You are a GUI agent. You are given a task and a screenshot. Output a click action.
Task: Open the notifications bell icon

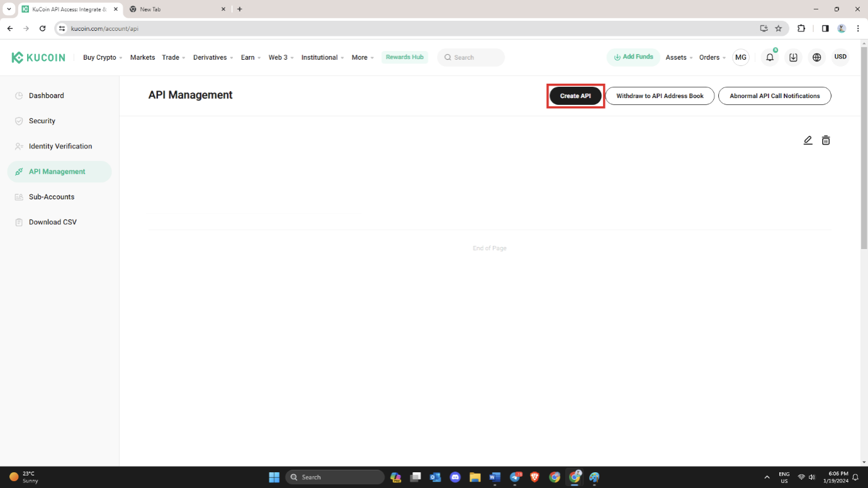pyautogui.click(x=770, y=57)
